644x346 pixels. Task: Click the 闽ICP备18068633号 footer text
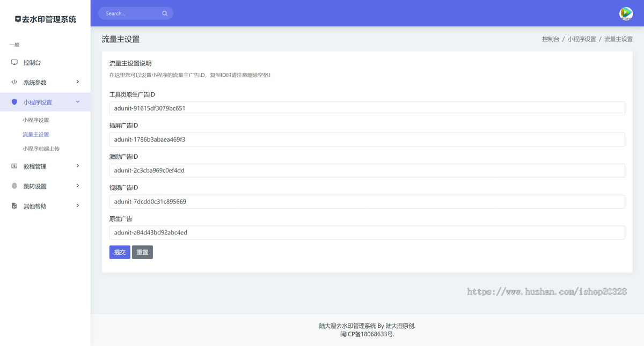click(x=367, y=334)
